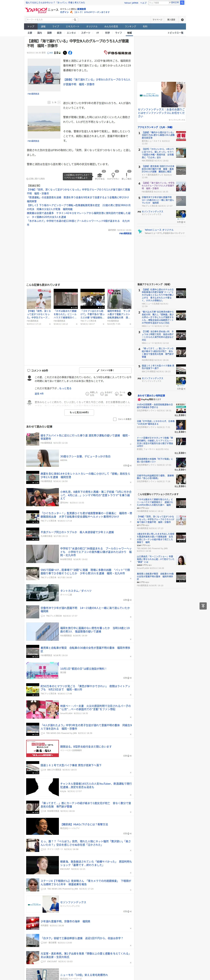Select the ランキング navigation tab
Screen dimensions: 210x980
pyautogui.click(x=130, y=27)
